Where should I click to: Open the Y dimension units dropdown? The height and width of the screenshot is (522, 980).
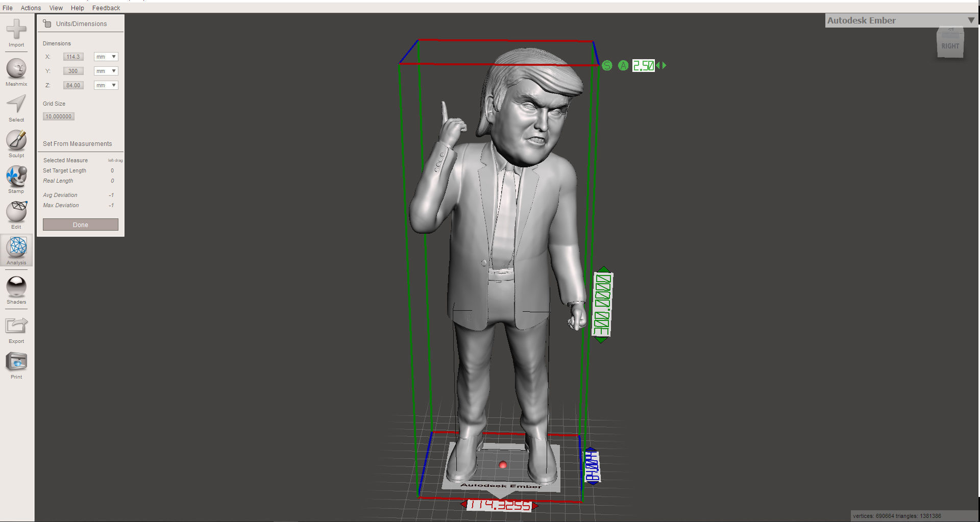point(105,71)
